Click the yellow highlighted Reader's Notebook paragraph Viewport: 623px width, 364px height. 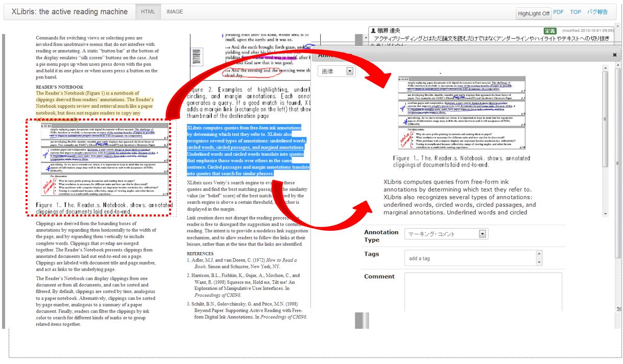click(x=95, y=106)
